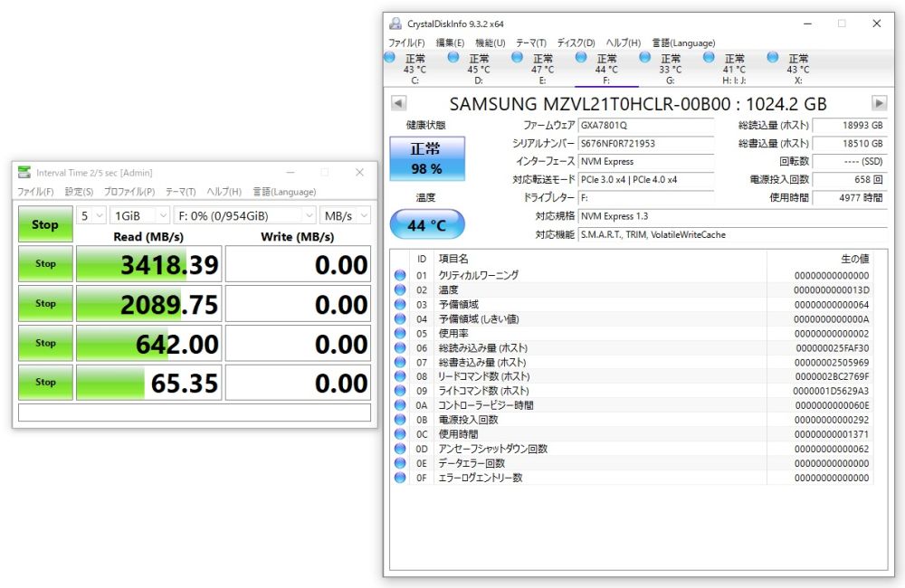
Task: Click the 項目名 column header
Action: (x=600, y=259)
